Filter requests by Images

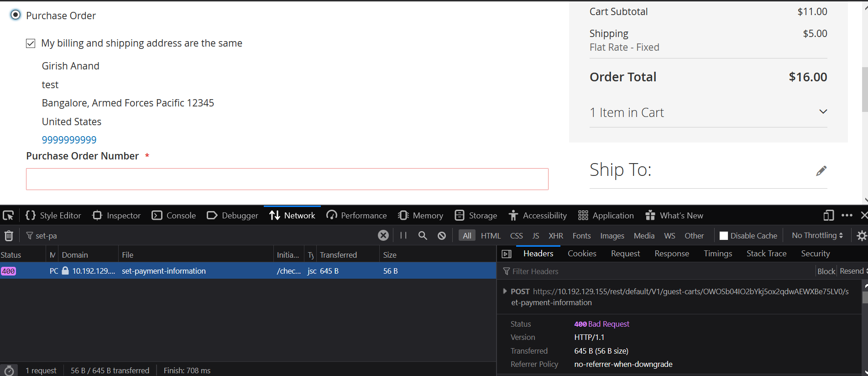pos(612,236)
